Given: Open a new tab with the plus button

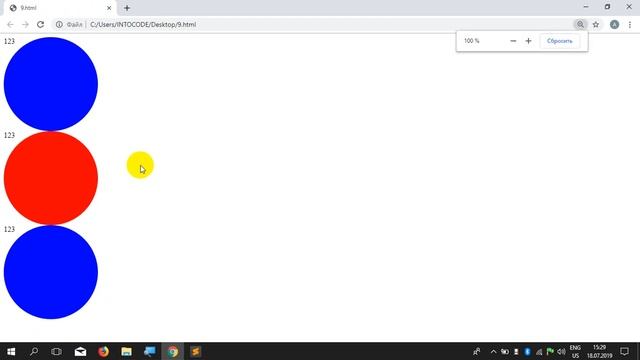Looking at the screenshot, I should (127, 8).
